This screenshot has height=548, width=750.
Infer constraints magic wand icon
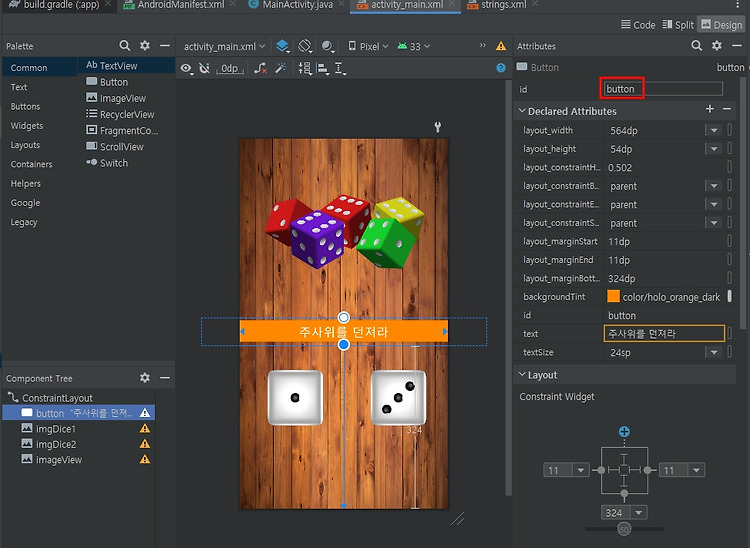281,68
